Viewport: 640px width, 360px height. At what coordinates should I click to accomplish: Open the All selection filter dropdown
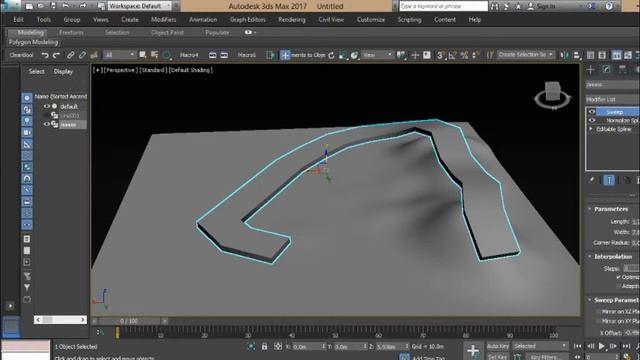pyautogui.click(x=119, y=55)
